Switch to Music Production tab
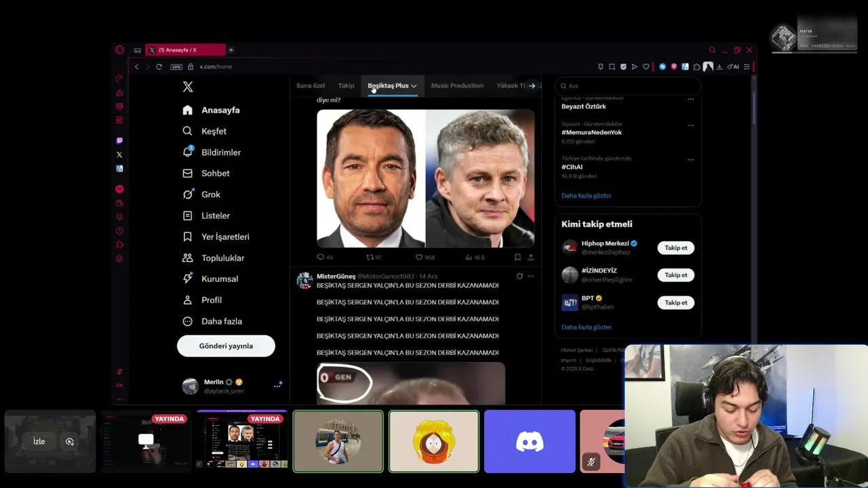Image resolution: width=868 pixels, height=488 pixels. point(457,85)
